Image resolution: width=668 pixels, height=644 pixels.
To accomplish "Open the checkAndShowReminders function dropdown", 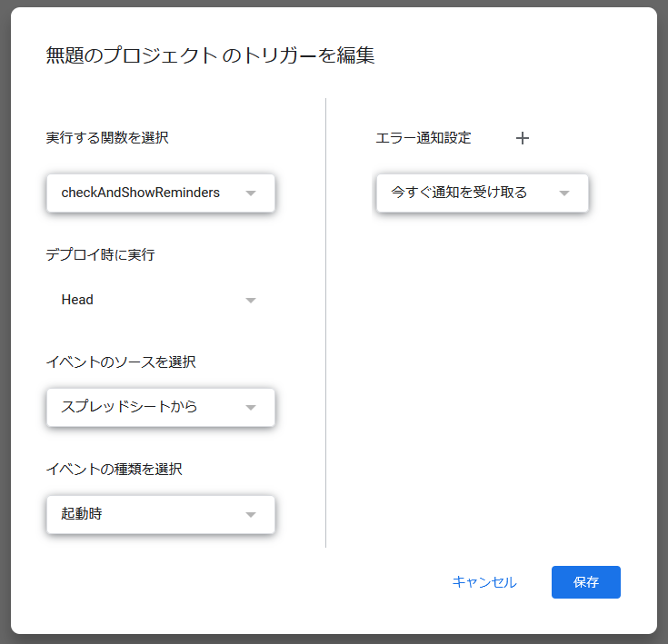I will [x=161, y=193].
